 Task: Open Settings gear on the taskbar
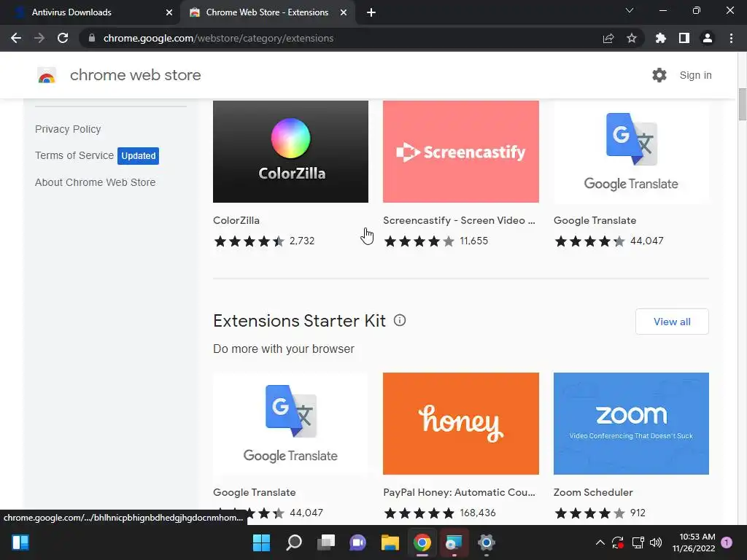[487, 542]
